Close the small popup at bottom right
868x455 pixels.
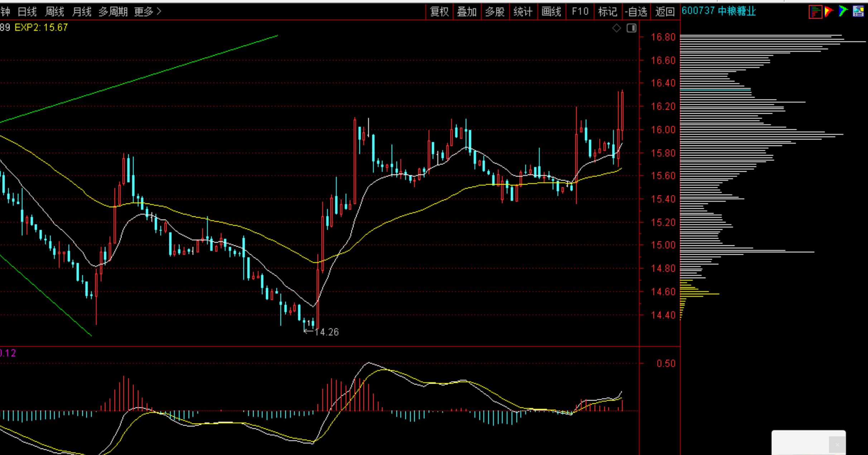tap(837, 445)
